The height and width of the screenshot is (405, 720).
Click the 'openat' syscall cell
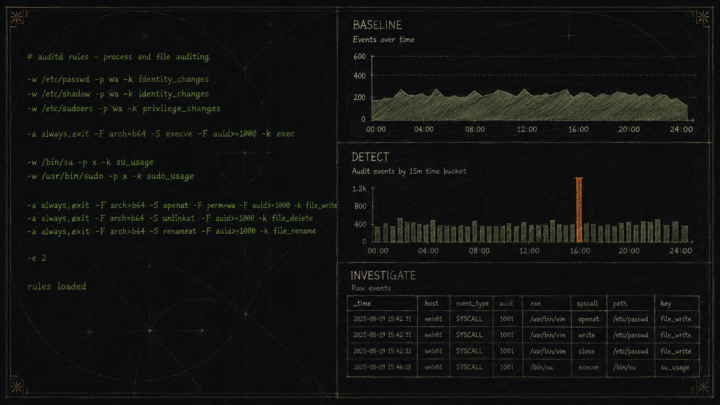pos(588,319)
